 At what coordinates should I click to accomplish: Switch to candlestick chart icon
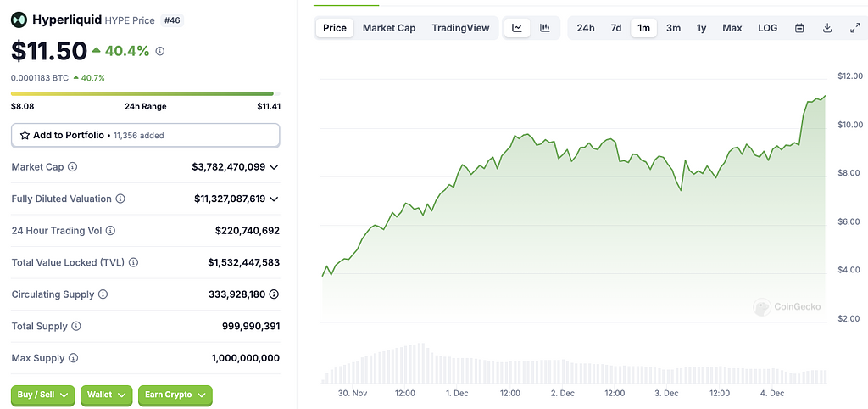tap(545, 28)
